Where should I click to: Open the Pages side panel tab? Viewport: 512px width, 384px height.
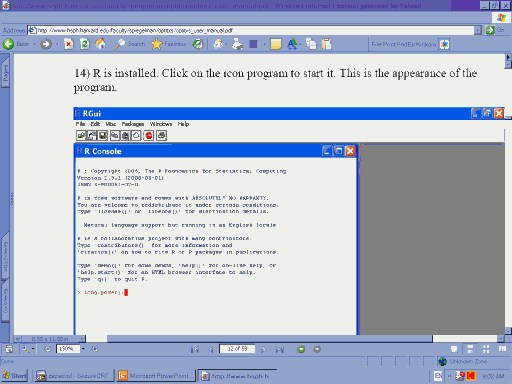click(5, 72)
